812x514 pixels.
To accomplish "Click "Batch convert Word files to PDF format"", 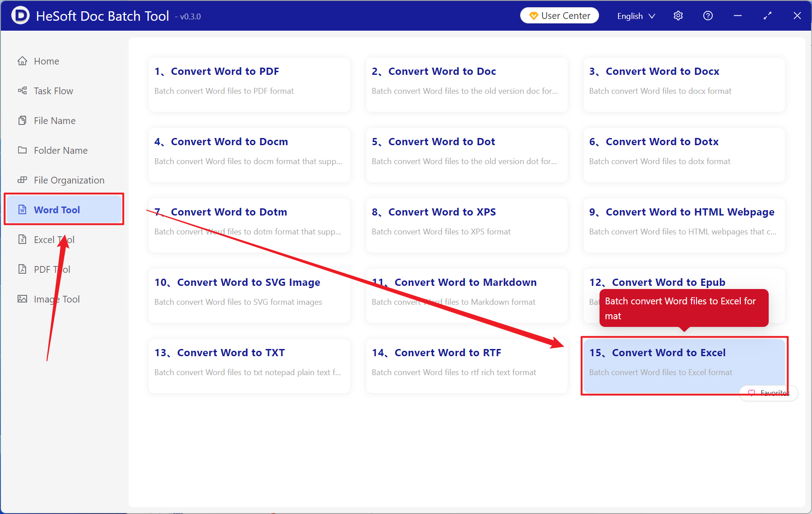I will [x=224, y=91].
